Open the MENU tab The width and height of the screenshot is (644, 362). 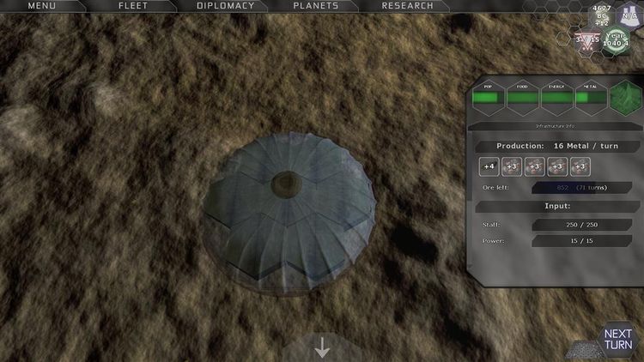pos(41,6)
